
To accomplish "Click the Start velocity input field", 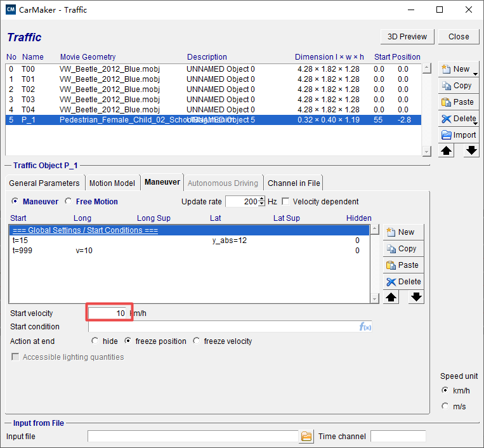I will point(107,313).
